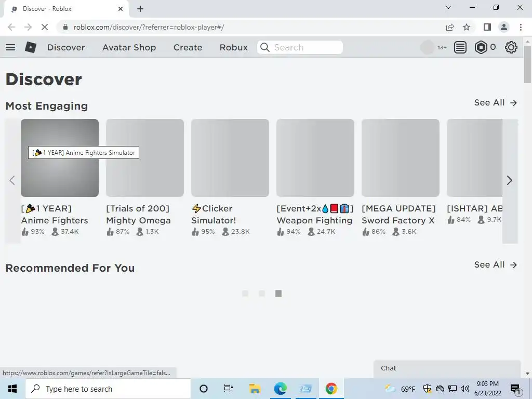This screenshot has height=399, width=532.
Task: Open the Chrome tab search chevron
Action: tap(448, 7)
